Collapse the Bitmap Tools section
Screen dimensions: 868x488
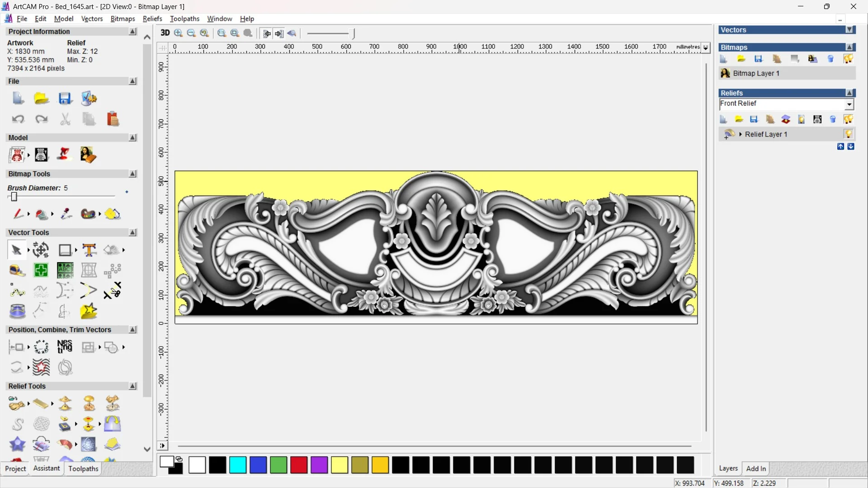tap(132, 174)
